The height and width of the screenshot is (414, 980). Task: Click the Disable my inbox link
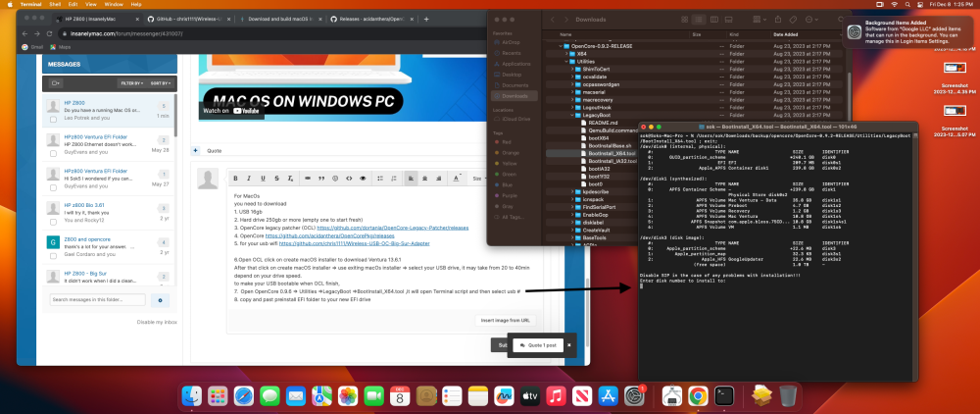(x=157, y=322)
